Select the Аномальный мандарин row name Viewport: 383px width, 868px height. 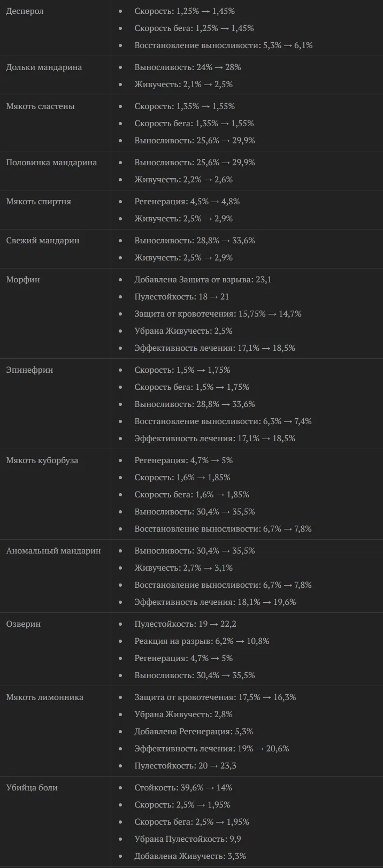point(53,551)
